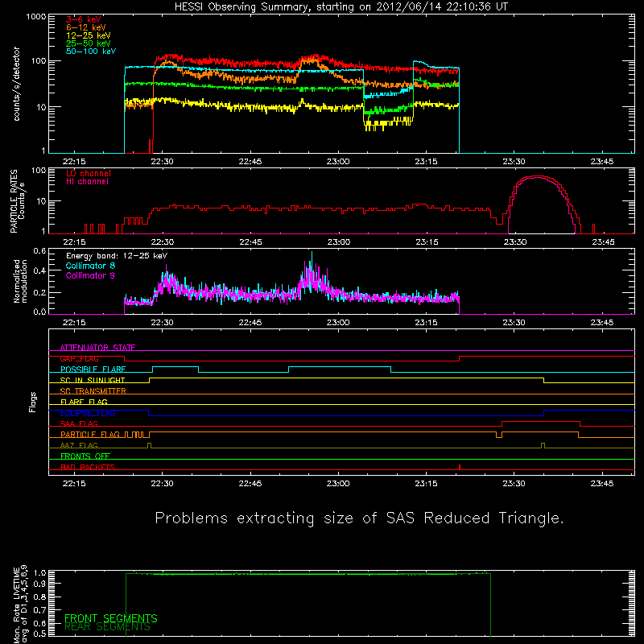This screenshot has height=644, width=644.
Task: Click the 1000 value on the counts axis
Action: (x=35, y=17)
